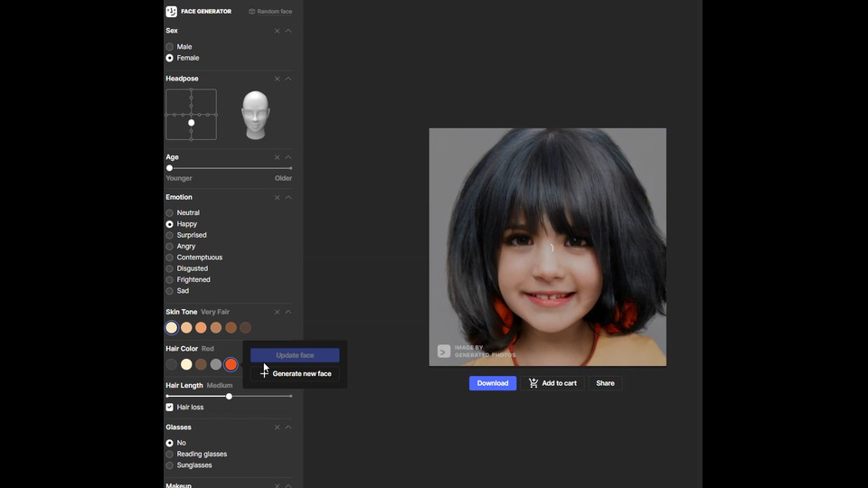Screen dimensions: 868x488
Task: Choose the Surprised emotion
Action: coord(170,235)
